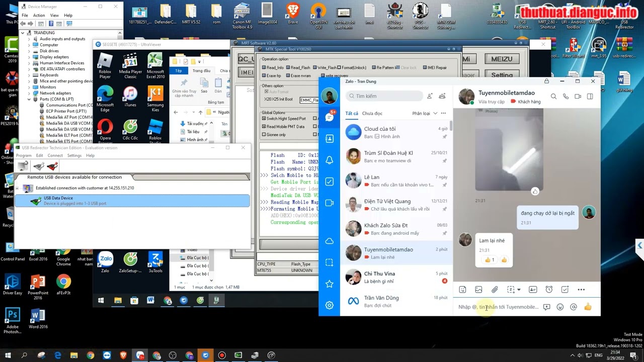This screenshot has height=362, width=644.
Task: Toggle Erase nvram checkbox in MTK Special Tool
Action: [288, 76]
